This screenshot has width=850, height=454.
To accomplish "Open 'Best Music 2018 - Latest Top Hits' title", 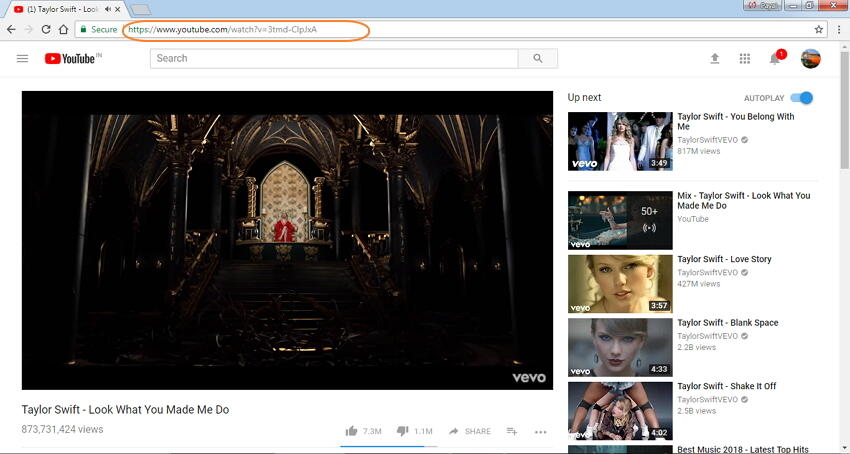I will click(x=743, y=450).
